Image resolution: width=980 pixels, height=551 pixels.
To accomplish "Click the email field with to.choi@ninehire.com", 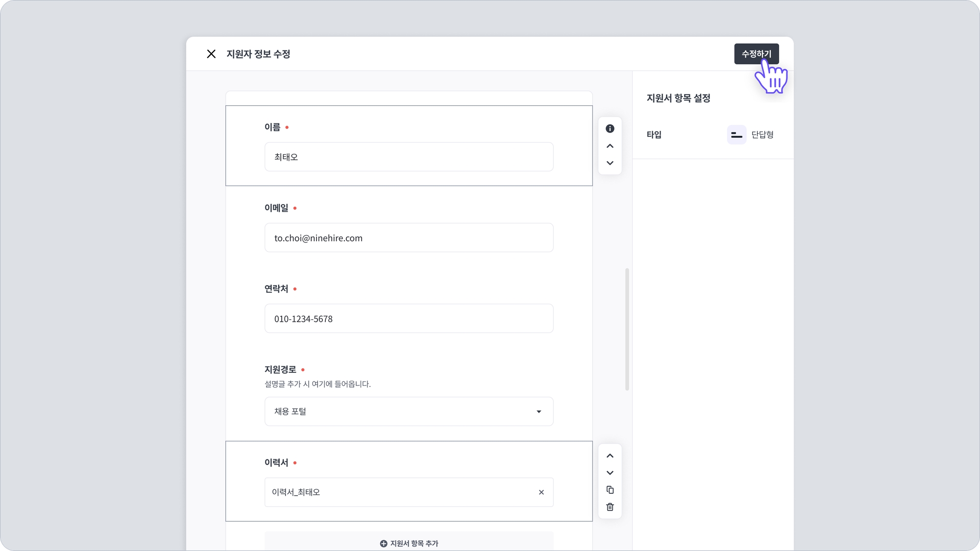I will (408, 238).
